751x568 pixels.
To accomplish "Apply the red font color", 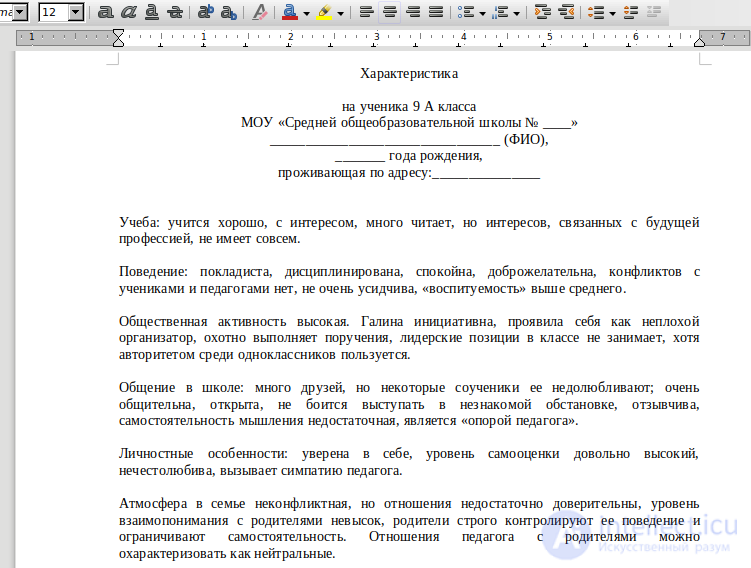I will [290, 12].
